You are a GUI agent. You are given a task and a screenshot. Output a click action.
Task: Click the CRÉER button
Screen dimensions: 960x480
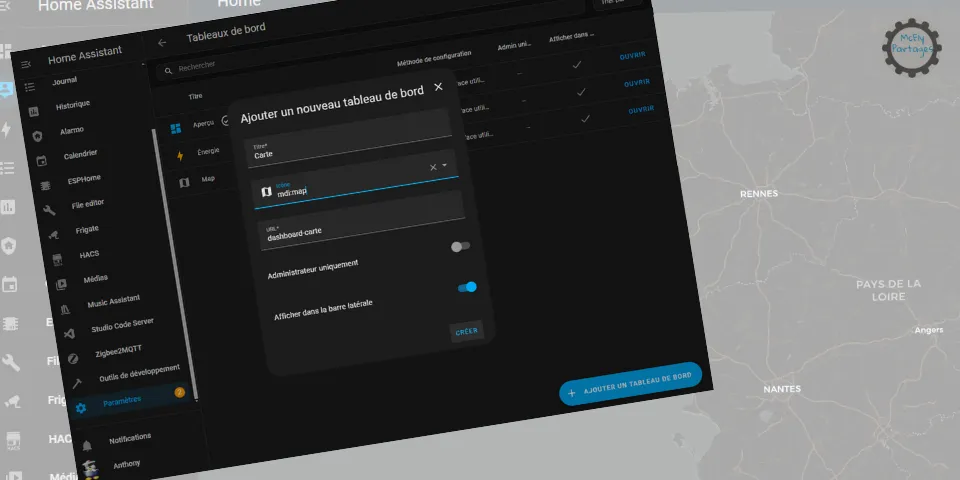tap(467, 331)
